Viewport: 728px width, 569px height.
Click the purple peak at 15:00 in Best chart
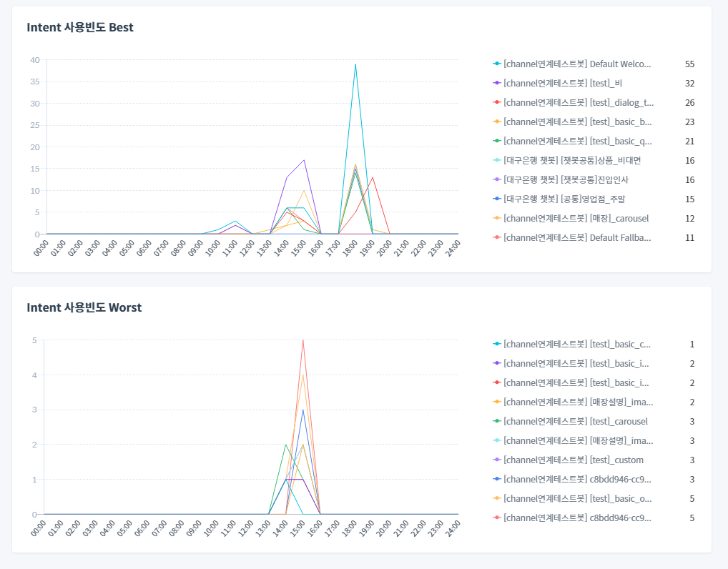click(305, 160)
